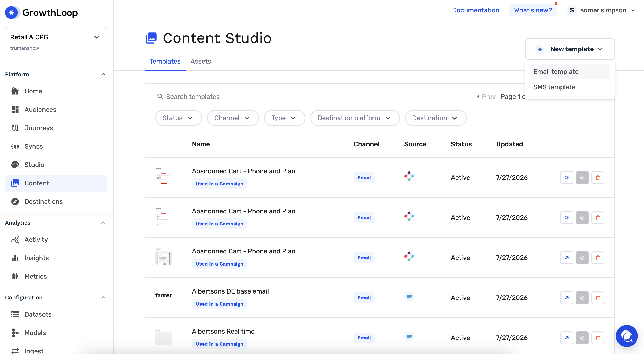Duplicate Albertsons Real time template

point(582,338)
